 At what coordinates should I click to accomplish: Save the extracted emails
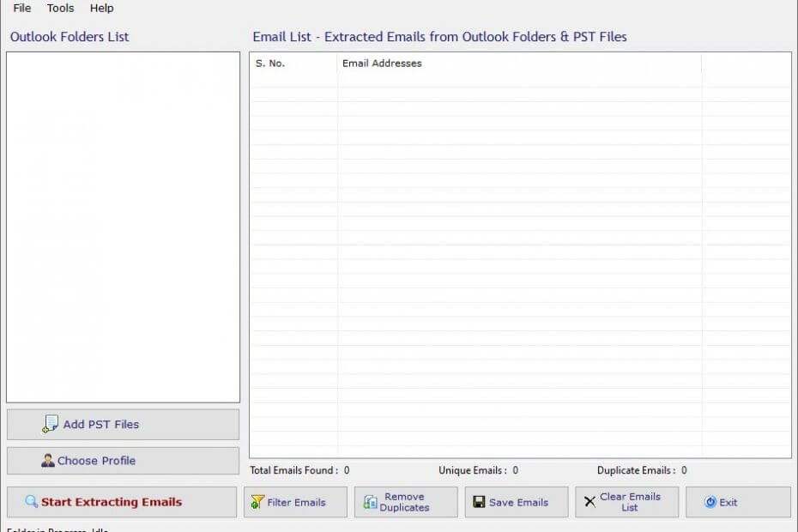tap(516, 502)
